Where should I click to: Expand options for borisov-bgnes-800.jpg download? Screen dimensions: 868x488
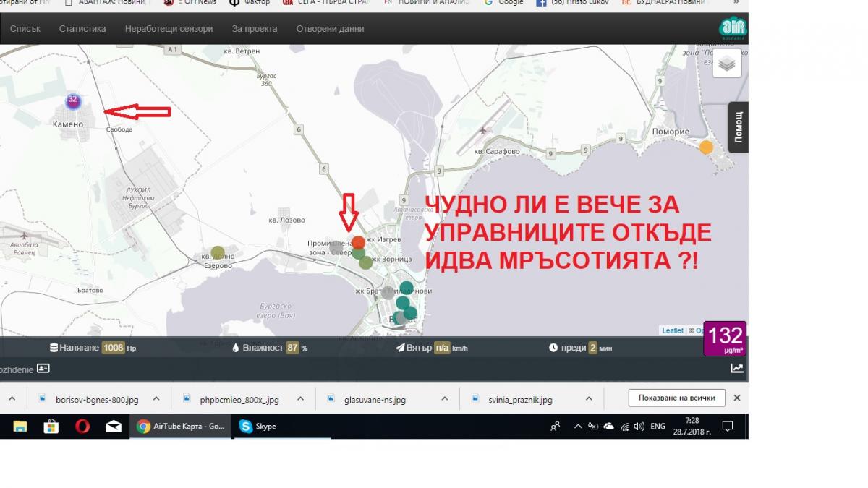pos(156,398)
